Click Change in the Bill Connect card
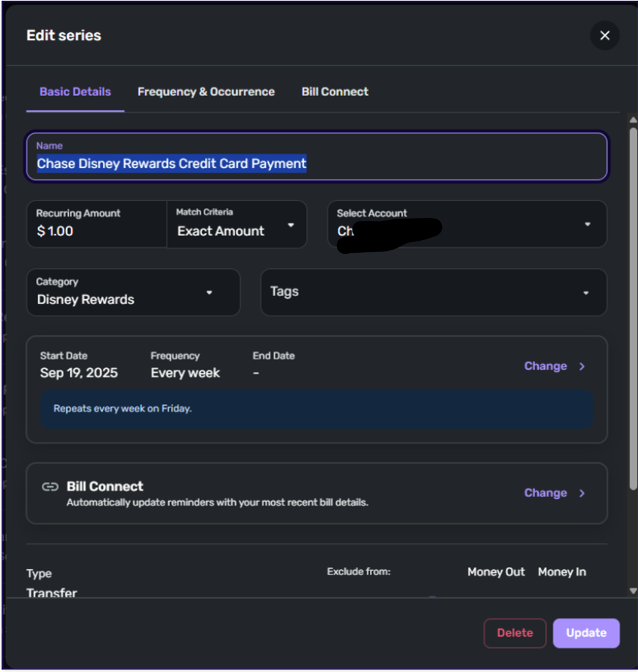 coord(545,493)
